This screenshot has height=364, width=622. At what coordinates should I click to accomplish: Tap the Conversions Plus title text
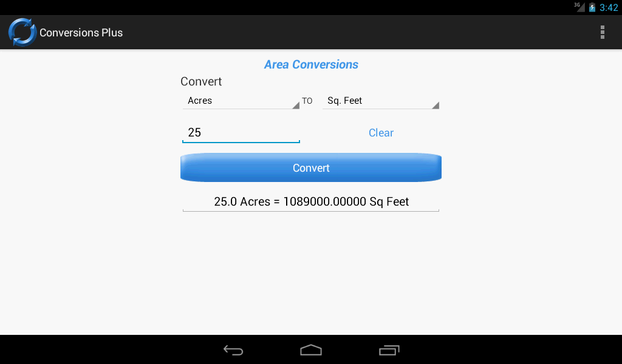(81, 33)
